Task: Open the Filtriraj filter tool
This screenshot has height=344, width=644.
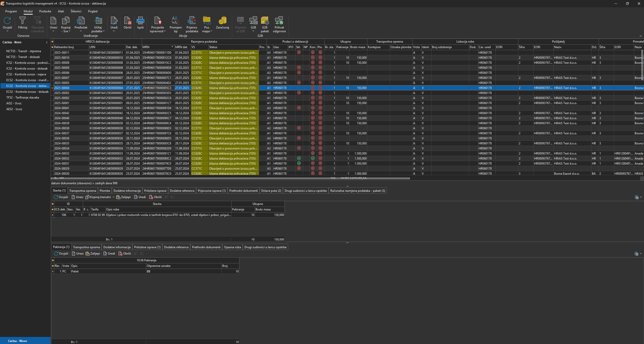Action: pyautogui.click(x=22, y=21)
